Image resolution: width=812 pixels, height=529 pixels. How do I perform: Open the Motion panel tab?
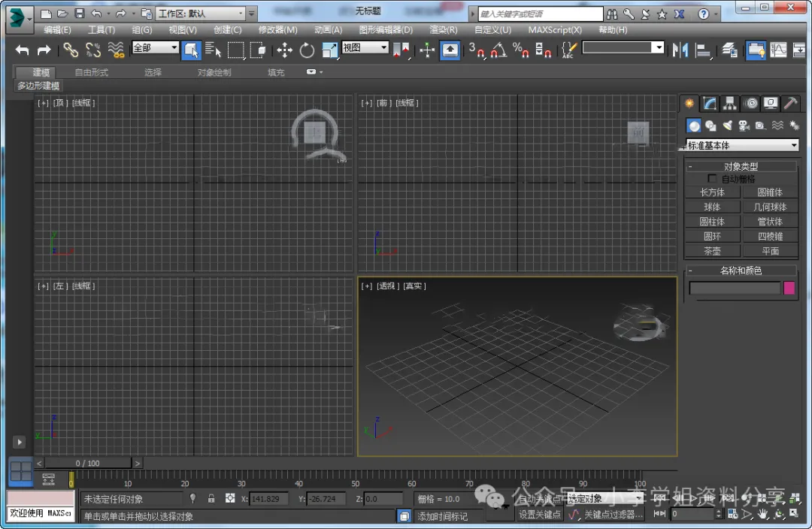[750, 104]
